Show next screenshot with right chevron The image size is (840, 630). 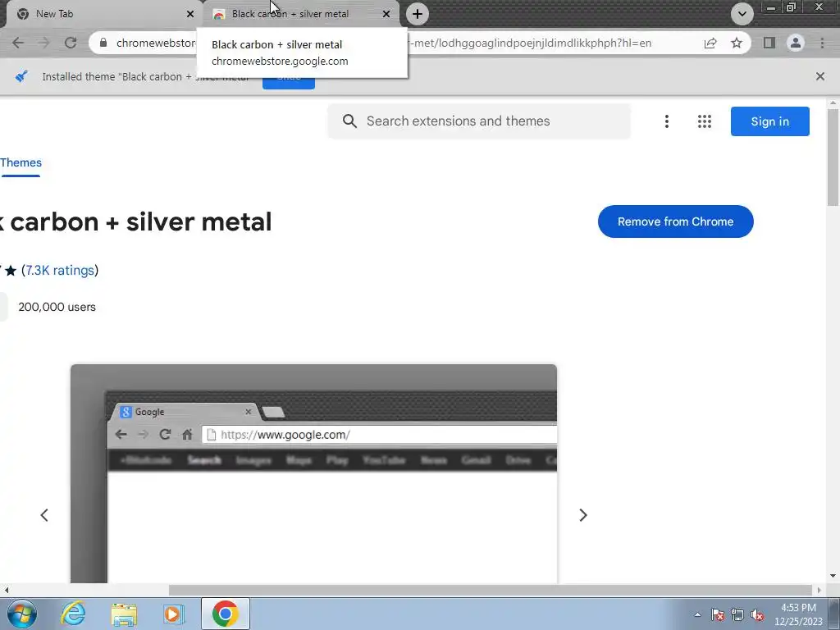(x=583, y=515)
